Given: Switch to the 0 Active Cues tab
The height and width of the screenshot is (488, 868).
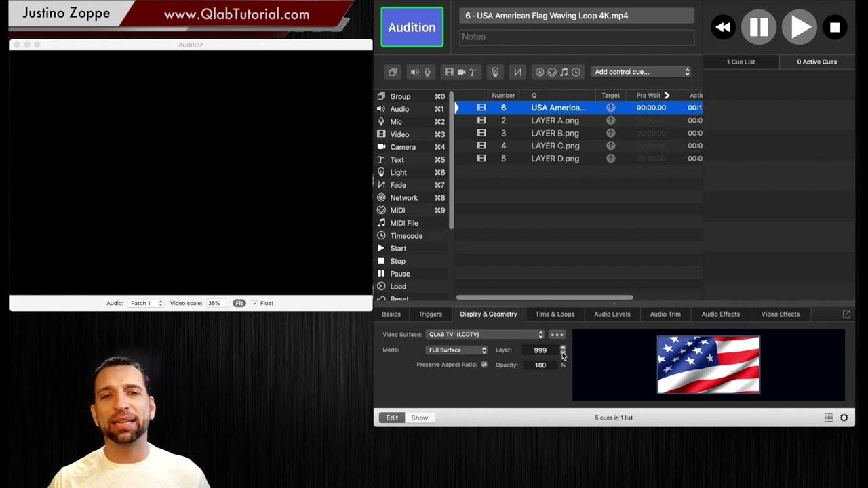Looking at the screenshot, I should tap(816, 62).
